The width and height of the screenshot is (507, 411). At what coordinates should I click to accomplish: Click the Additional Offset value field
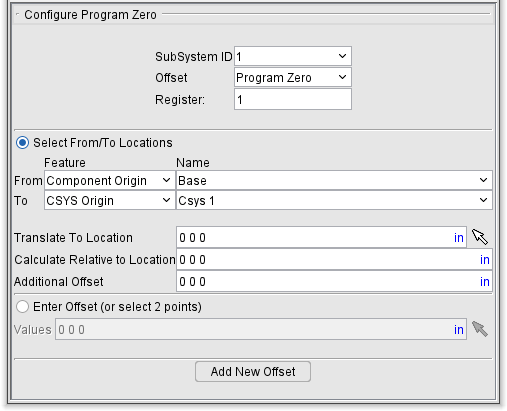pos(334,281)
